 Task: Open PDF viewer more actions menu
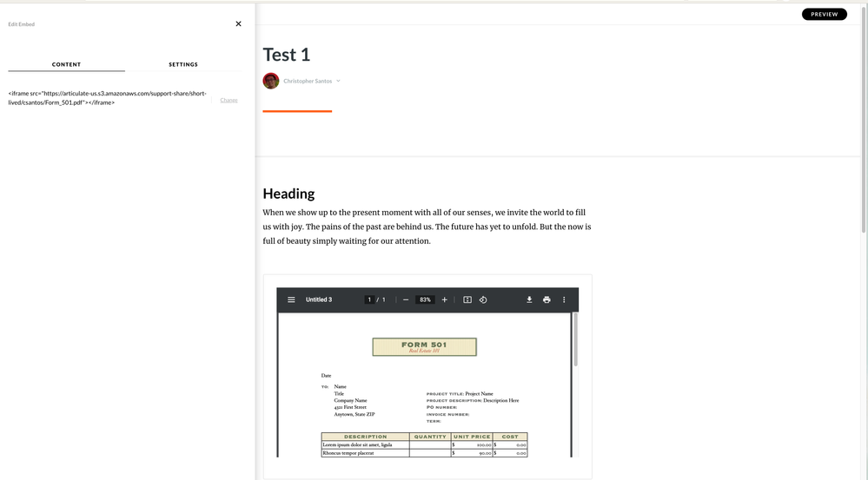point(564,299)
